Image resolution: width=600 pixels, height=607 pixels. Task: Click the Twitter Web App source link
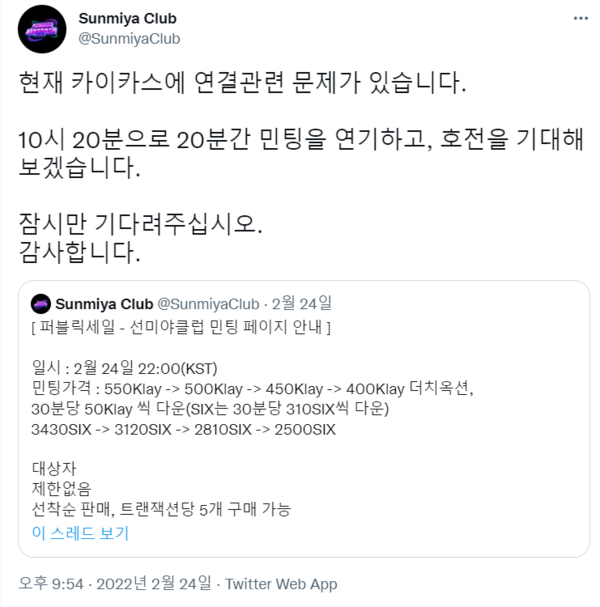click(281, 583)
